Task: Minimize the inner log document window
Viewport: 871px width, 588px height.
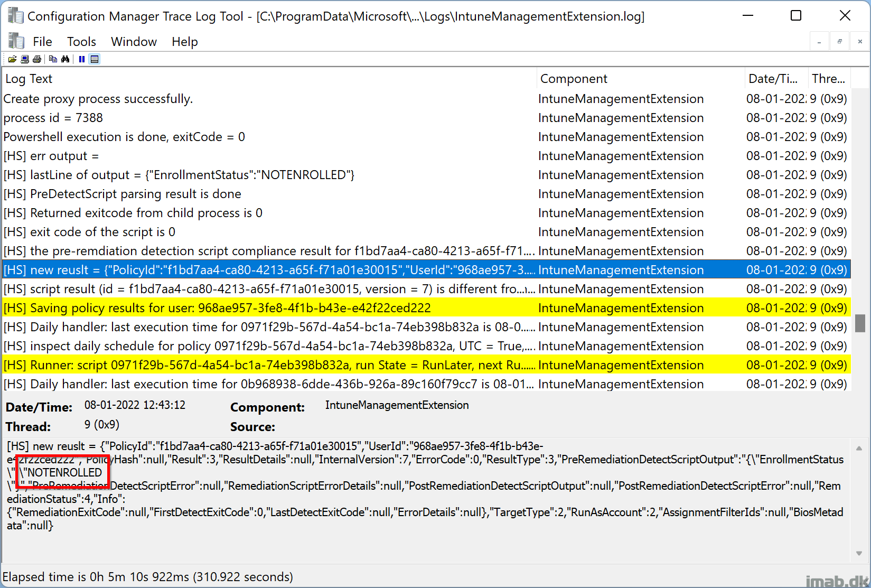Action: coord(819,41)
